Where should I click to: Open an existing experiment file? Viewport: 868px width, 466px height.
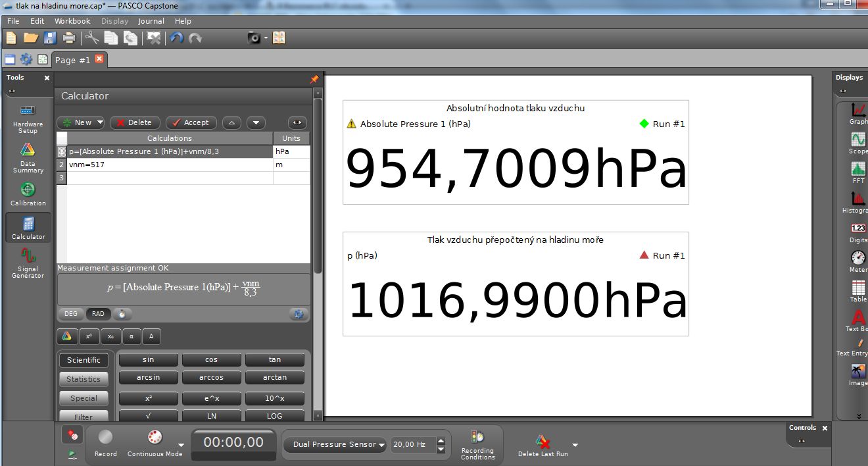click(x=30, y=38)
